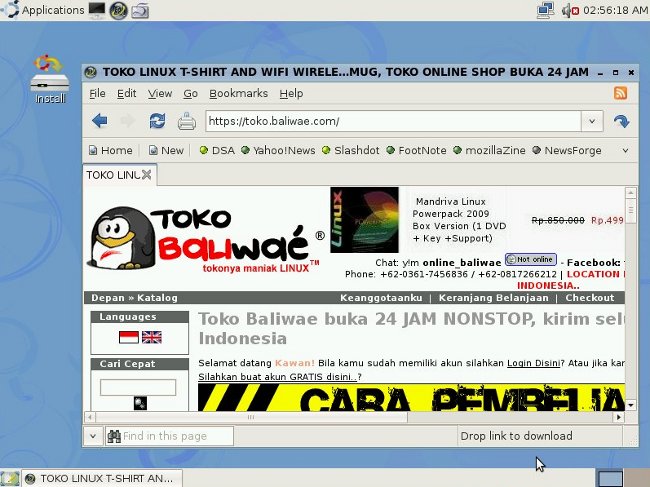Open the address bar history dropdown
Image resolution: width=650 pixels, height=487 pixels.
coord(592,121)
